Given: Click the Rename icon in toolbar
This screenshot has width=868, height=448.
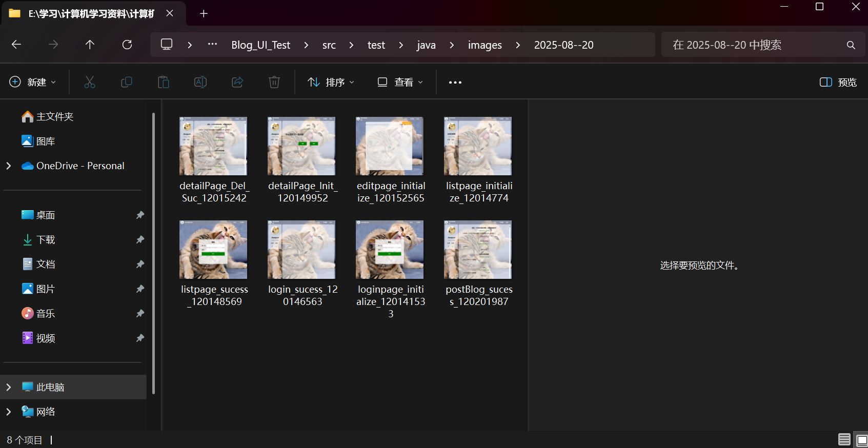Looking at the screenshot, I should click(x=200, y=82).
